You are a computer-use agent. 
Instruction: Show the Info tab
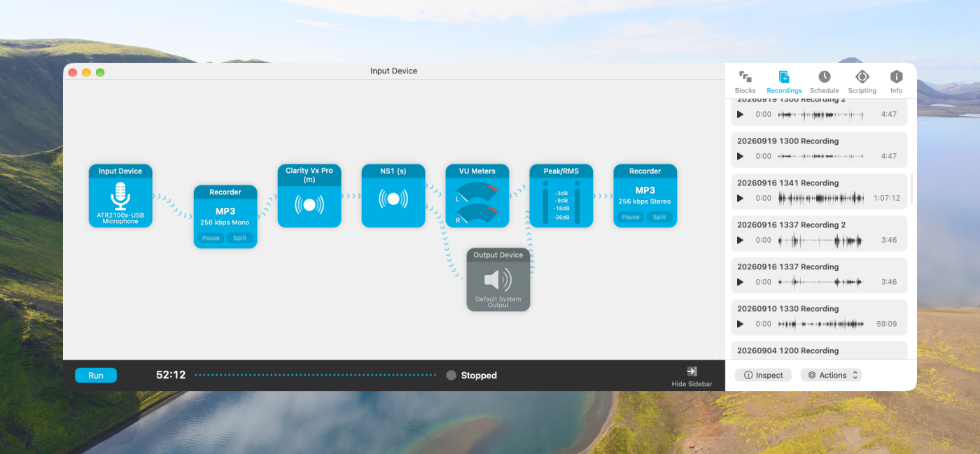[896, 81]
